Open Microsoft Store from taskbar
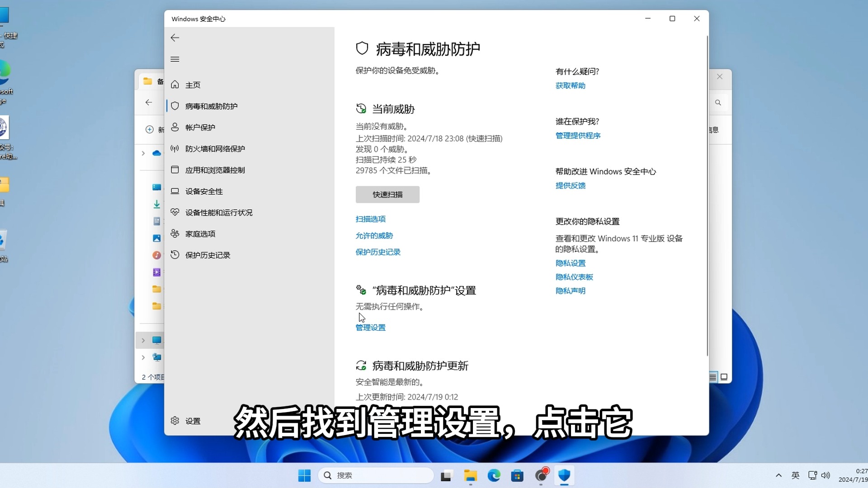Image resolution: width=868 pixels, height=488 pixels. coord(517,475)
